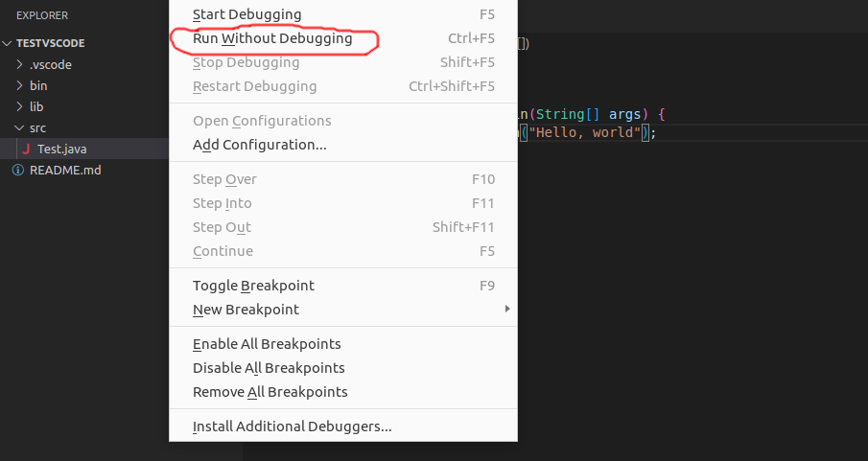This screenshot has height=461, width=868.
Task: Choose Disable All Breakpoints
Action: (343, 367)
